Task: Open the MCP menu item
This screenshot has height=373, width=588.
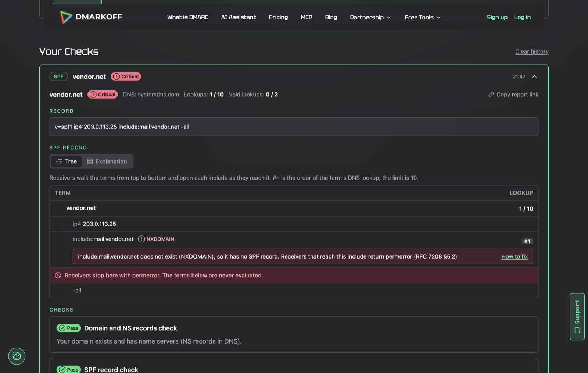Action: point(306,17)
